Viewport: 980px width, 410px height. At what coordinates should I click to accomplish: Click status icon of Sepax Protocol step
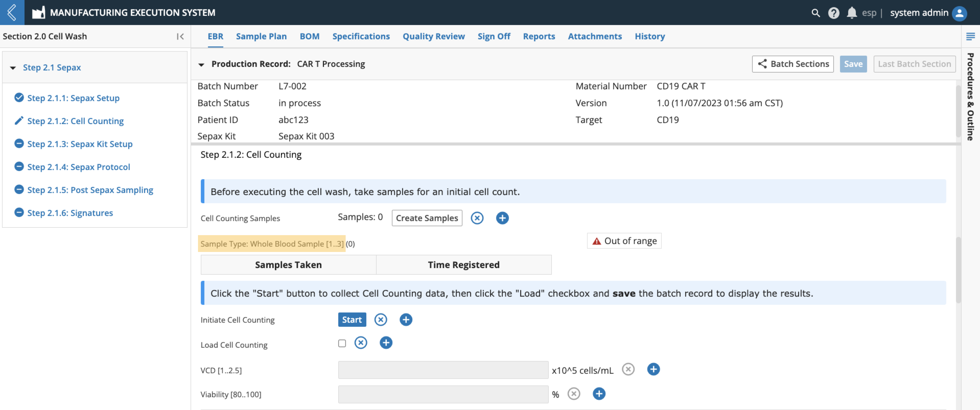19,167
